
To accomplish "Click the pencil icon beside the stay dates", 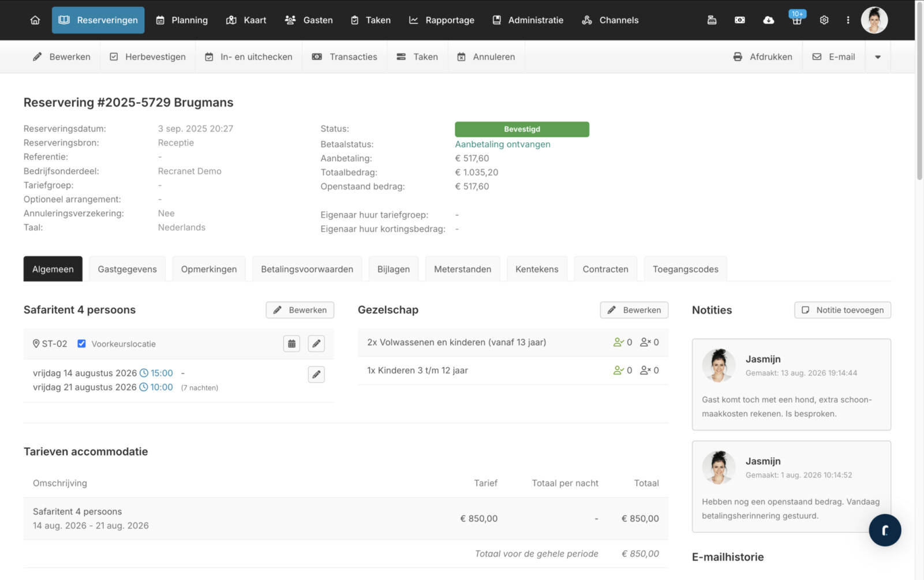I will coord(316,375).
